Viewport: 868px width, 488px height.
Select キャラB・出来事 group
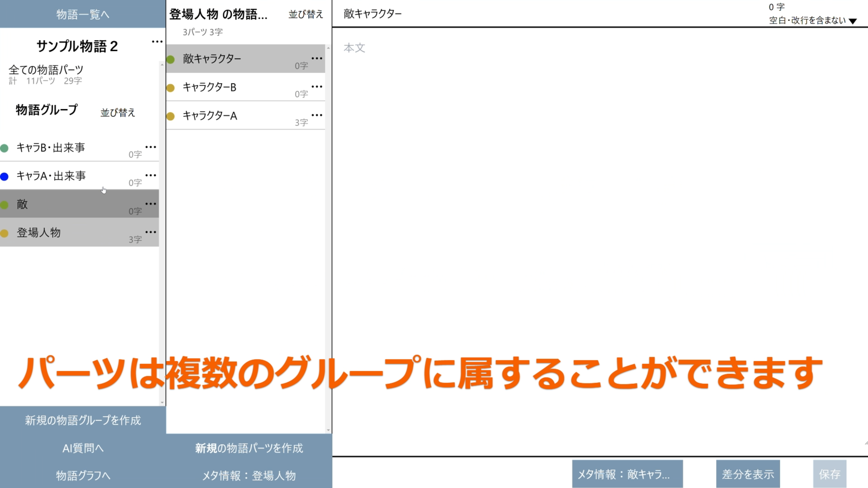click(x=79, y=147)
